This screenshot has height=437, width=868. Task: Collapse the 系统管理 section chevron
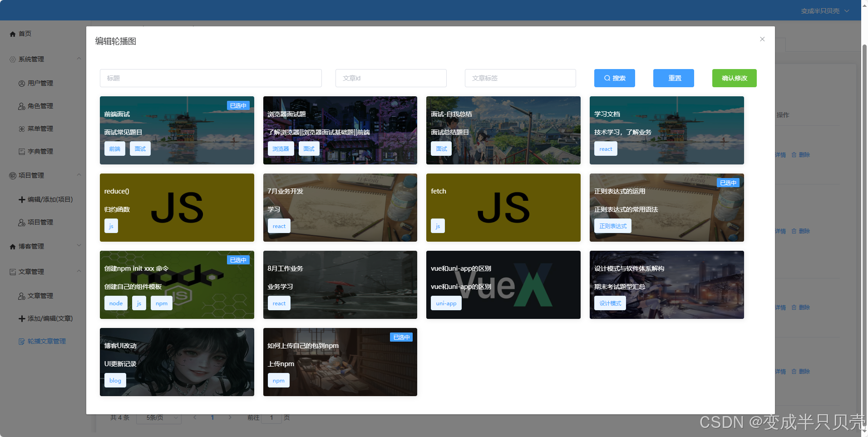click(x=79, y=58)
